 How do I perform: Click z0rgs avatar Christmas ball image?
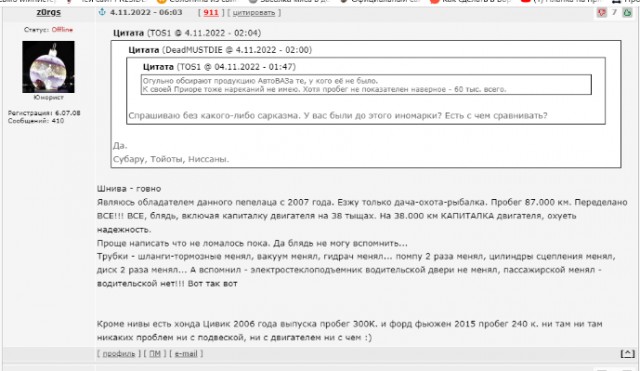tap(49, 67)
